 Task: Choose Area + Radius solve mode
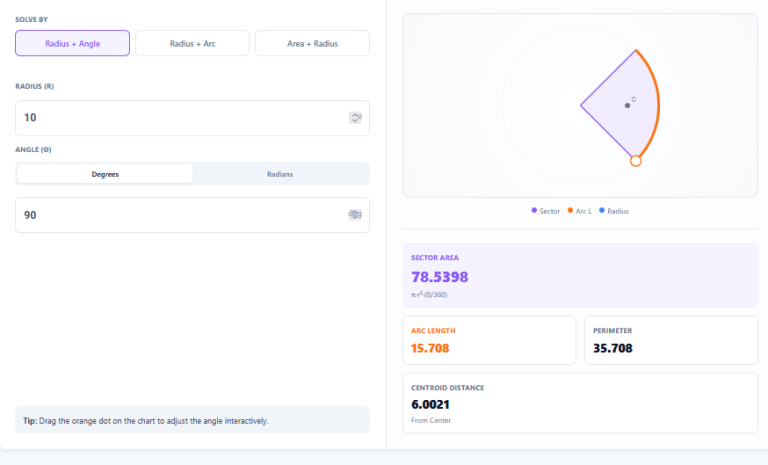pyautogui.click(x=312, y=43)
